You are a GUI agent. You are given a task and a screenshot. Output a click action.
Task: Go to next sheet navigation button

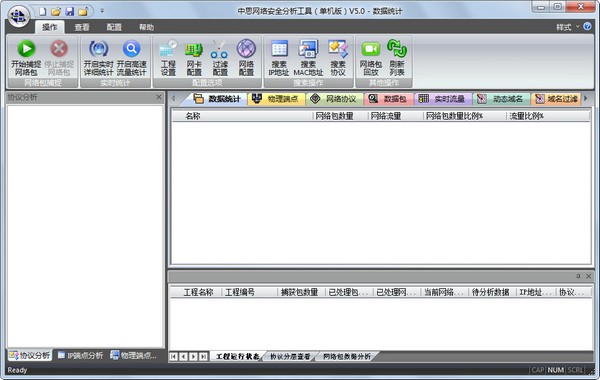click(194, 357)
